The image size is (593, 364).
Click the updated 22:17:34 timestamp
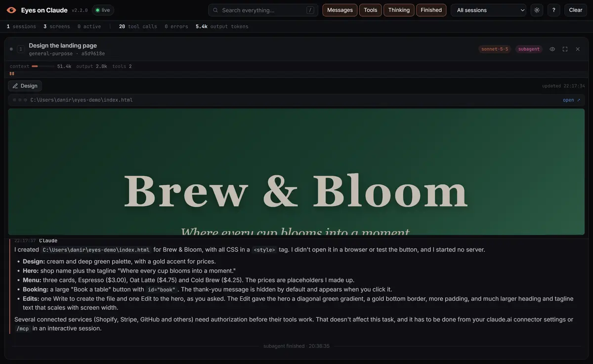[563, 86]
